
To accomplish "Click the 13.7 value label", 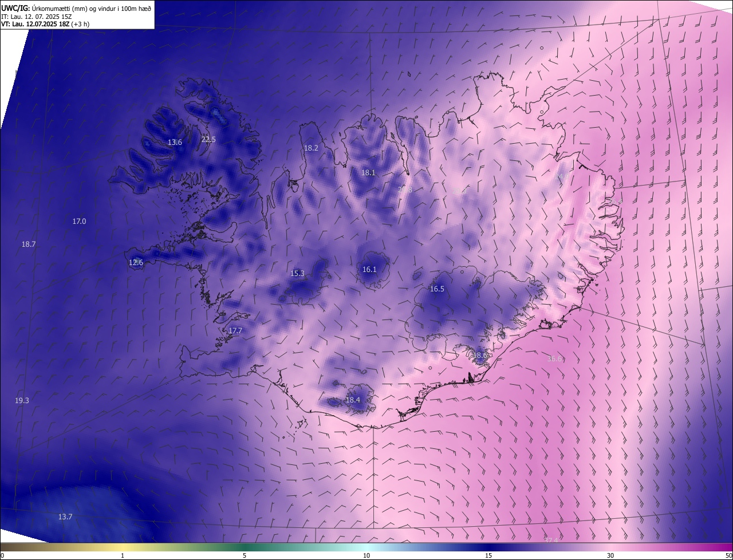I will pos(65,517).
